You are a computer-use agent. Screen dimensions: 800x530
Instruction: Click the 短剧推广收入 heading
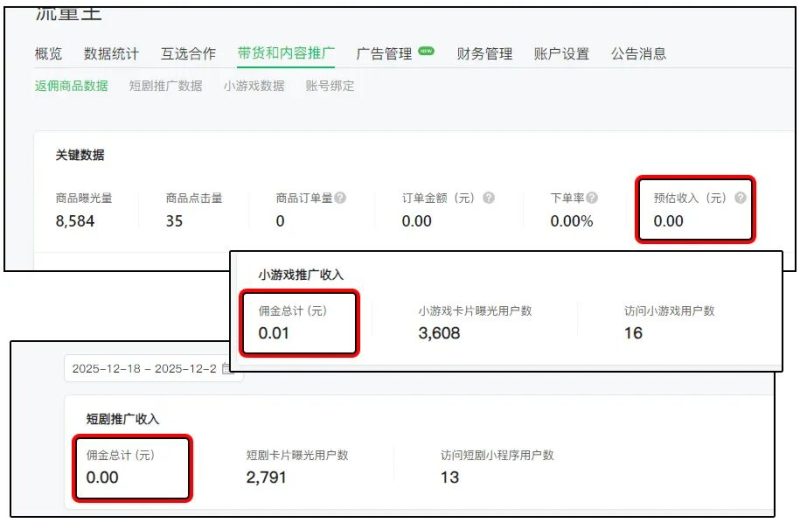point(122,419)
